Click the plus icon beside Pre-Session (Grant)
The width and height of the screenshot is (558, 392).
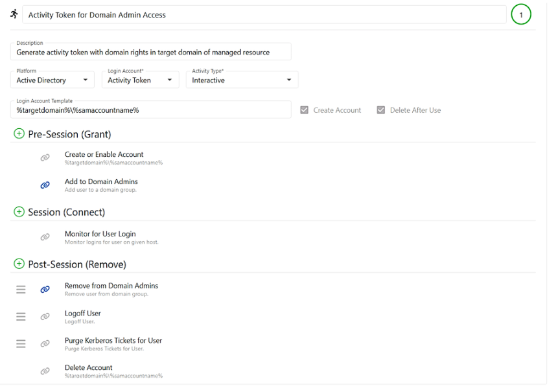(x=18, y=134)
